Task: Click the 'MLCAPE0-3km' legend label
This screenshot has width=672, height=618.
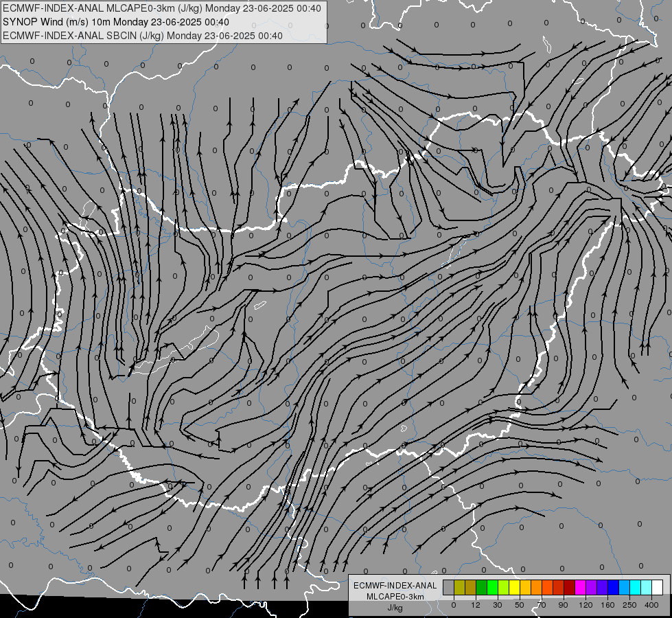Action: [395, 597]
